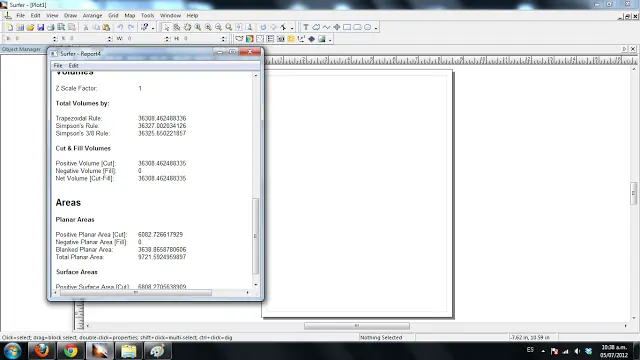Image resolution: width=640 pixels, height=360 pixels.
Task: Select the Ellipse drawing tool
Action: 367,27
